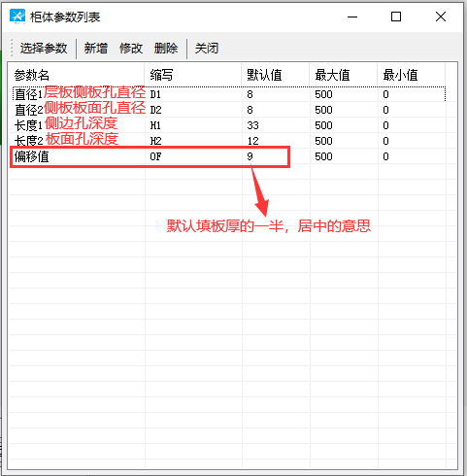Click the 删除 toolbar button
This screenshot has width=467, height=476.
tap(166, 49)
